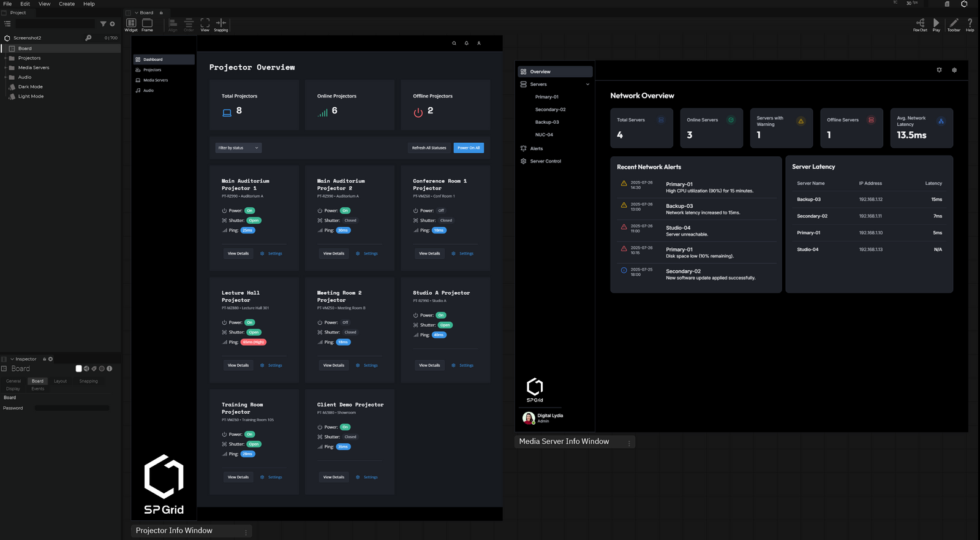Toggle the Inspector panel lock icon
This screenshot has height=540, width=980.
pos(44,359)
